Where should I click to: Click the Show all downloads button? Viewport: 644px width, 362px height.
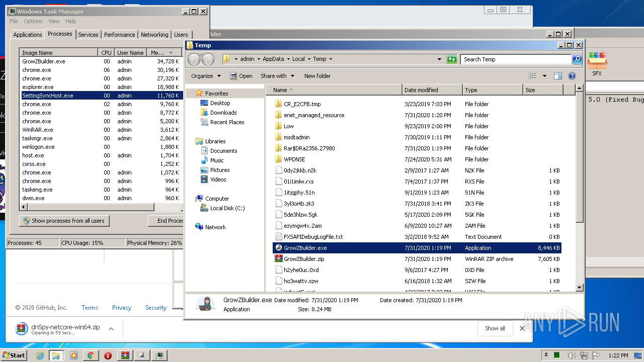pos(495,328)
